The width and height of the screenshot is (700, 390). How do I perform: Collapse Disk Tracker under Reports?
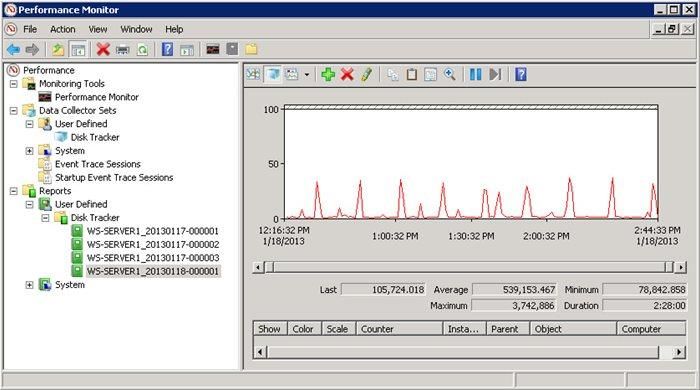(45, 218)
